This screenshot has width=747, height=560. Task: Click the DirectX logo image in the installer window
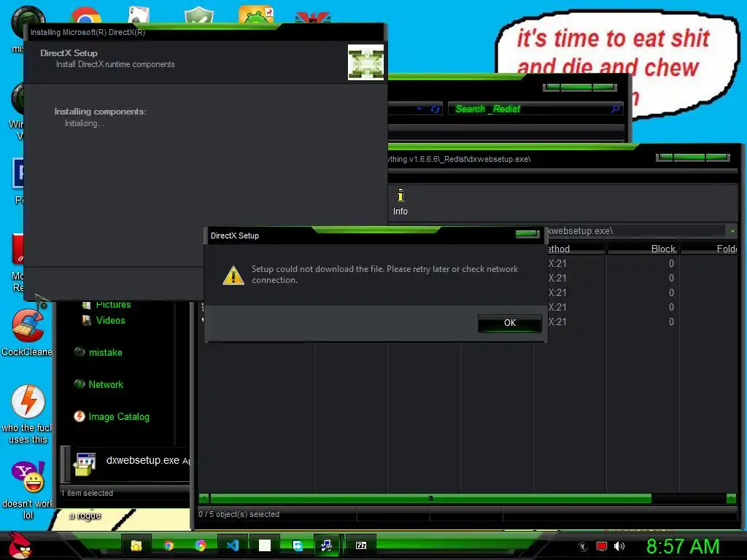(x=365, y=63)
